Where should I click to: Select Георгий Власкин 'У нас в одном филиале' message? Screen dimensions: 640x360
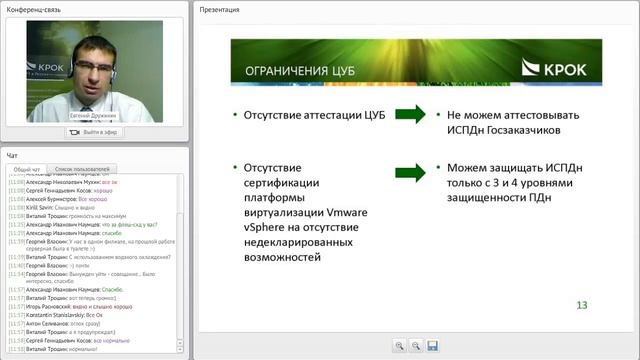92,245
